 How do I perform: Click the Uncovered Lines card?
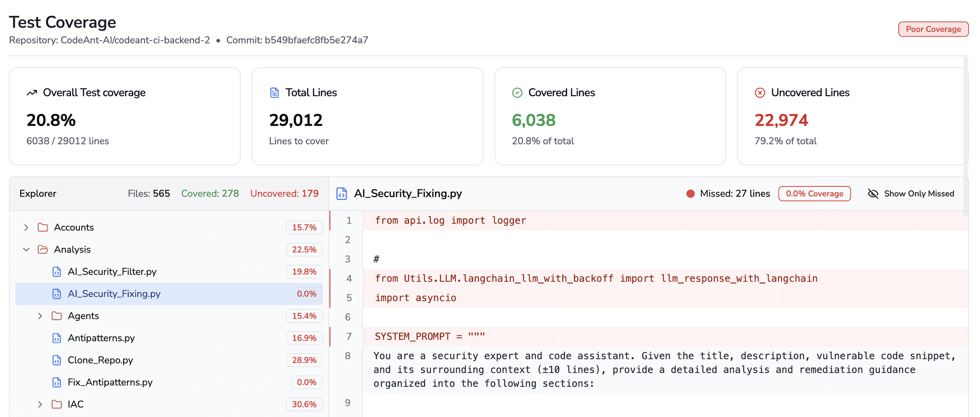[x=853, y=116]
